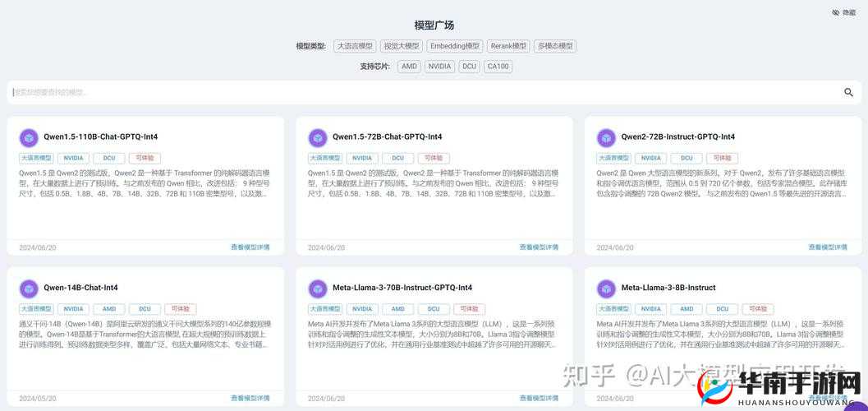Click the 2024/05/20 date on Qwen-14B card
This screenshot has width=868, height=411.
(x=38, y=399)
